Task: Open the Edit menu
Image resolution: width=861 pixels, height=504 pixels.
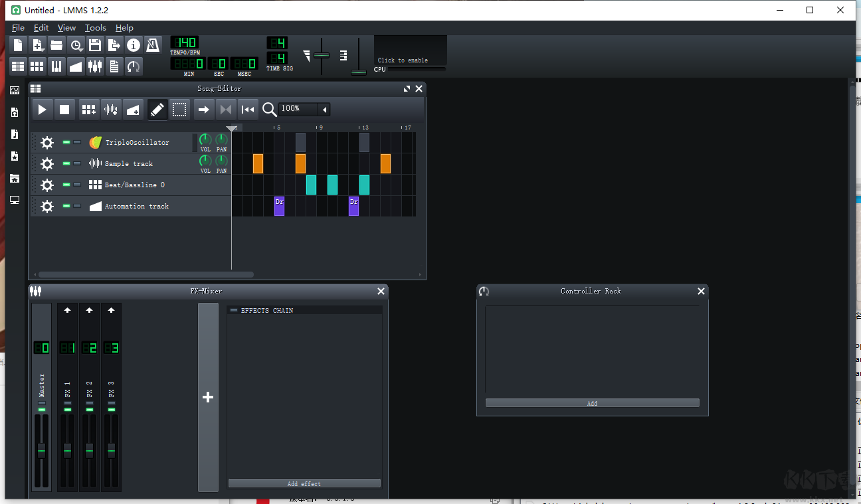Action: [x=41, y=27]
